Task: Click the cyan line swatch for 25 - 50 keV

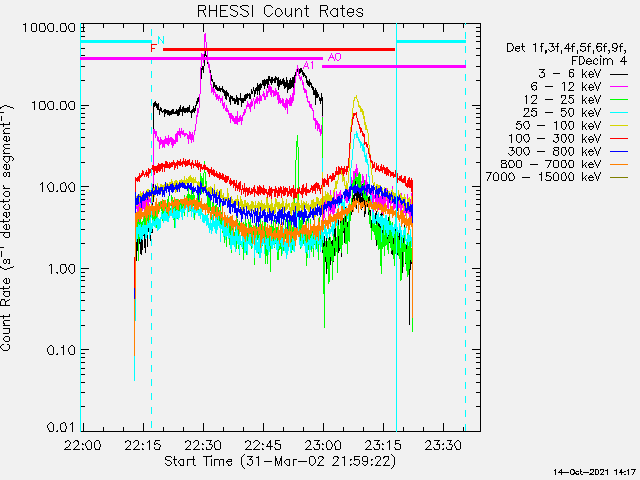Action: pyautogui.click(x=619, y=113)
